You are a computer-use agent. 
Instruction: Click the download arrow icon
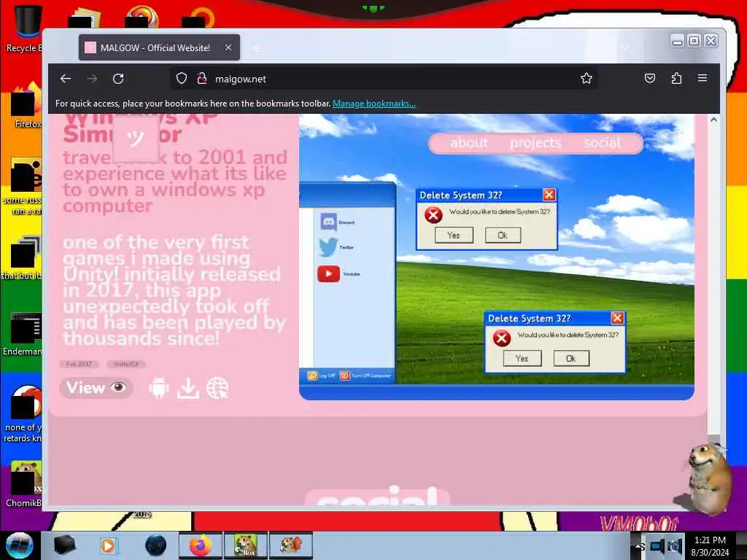pos(188,389)
